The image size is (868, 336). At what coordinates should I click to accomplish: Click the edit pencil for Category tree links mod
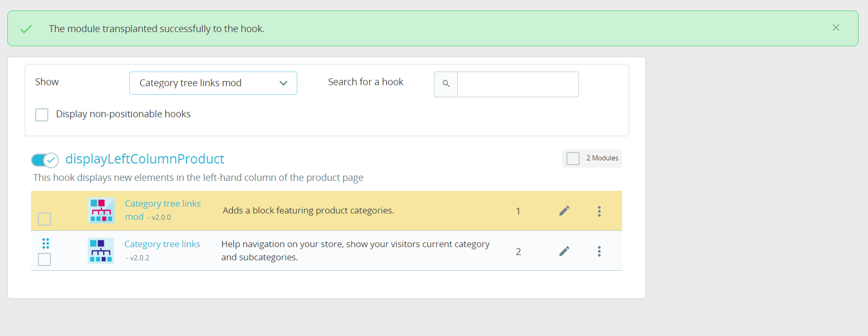(564, 211)
